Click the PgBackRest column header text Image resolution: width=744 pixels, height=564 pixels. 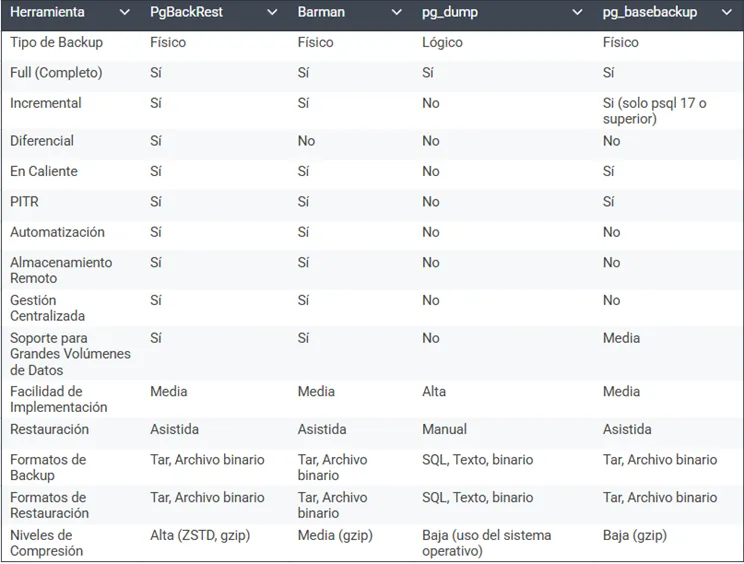[186, 12]
